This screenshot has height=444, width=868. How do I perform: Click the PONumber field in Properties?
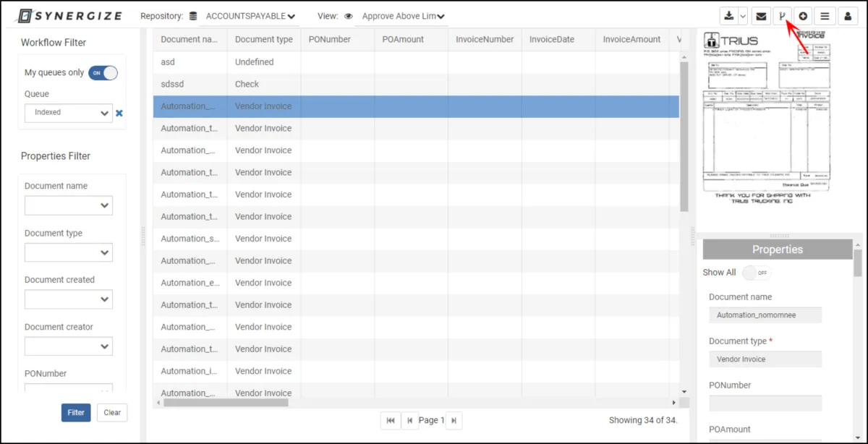pos(765,404)
